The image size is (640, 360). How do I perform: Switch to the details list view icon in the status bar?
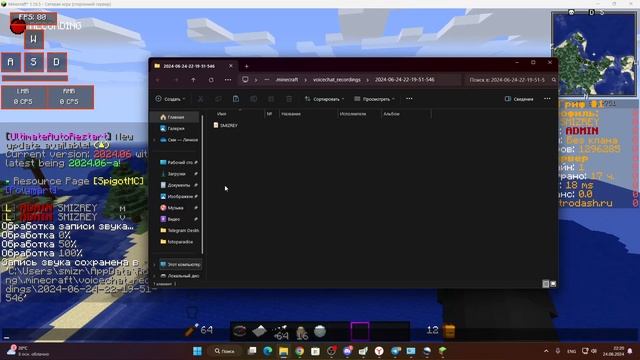coord(546,284)
